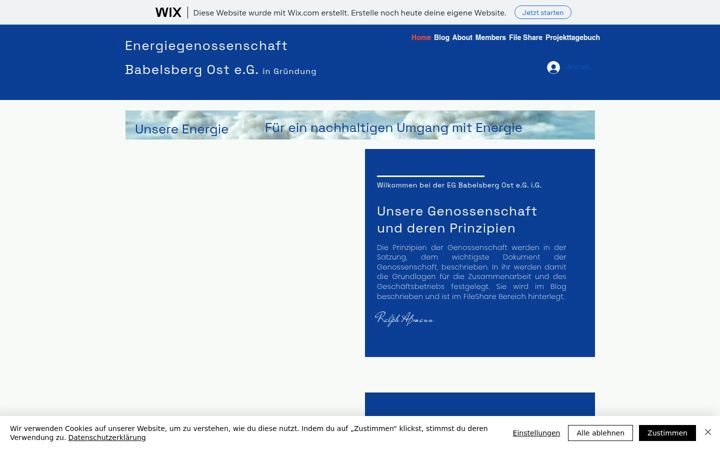Click the user account avatar icon
Image resolution: width=720 pixels, height=450 pixels.
553,68
